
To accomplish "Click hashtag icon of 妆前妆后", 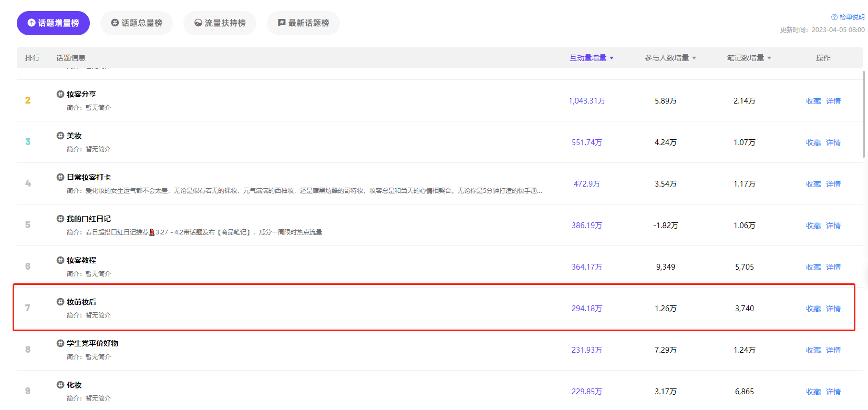I will [x=60, y=302].
